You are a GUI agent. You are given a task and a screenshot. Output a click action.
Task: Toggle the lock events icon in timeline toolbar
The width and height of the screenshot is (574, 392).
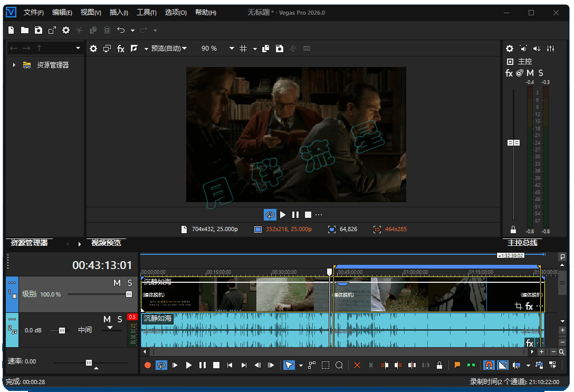pos(439,365)
